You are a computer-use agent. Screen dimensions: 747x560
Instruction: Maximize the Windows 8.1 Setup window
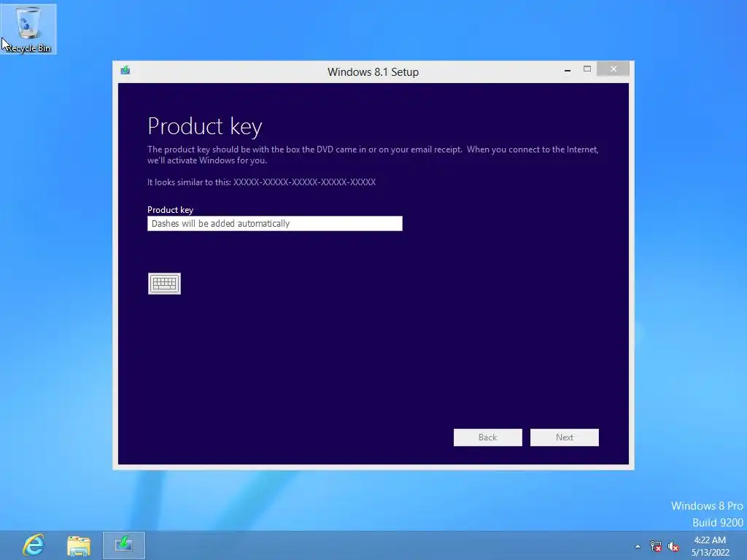[587, 69]
